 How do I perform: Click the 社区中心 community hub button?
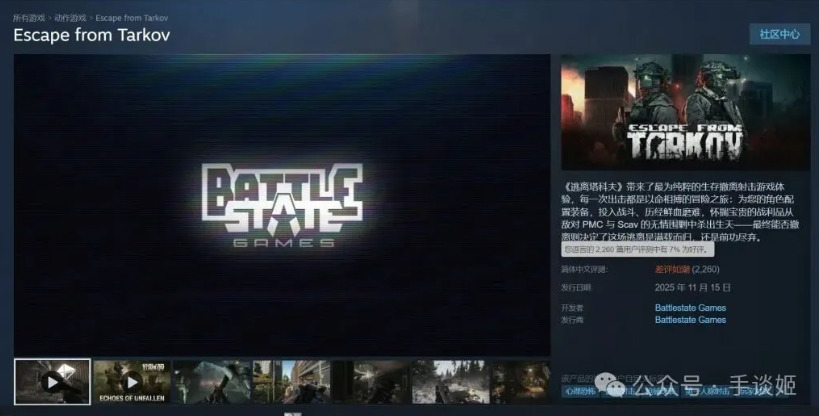click(x=779, y=34)
